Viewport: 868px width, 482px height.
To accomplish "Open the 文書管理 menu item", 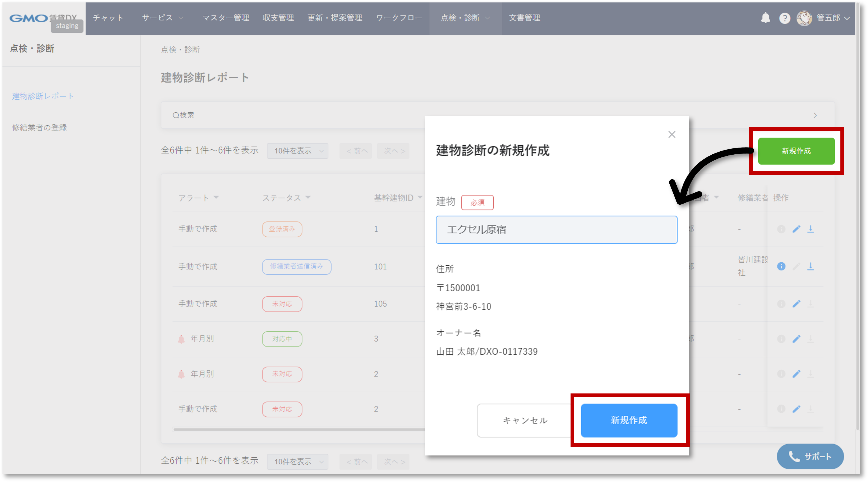I will coord(524,18).
